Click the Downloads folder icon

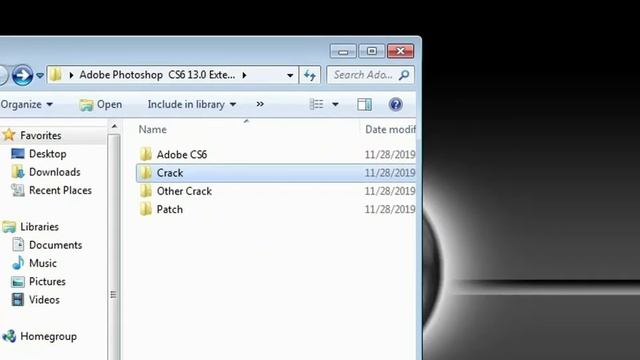[18, 172]
